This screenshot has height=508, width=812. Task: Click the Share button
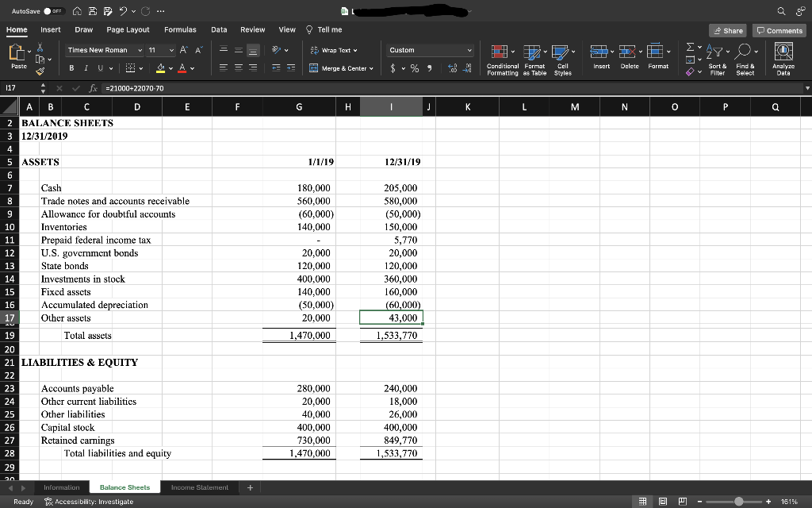728,31
